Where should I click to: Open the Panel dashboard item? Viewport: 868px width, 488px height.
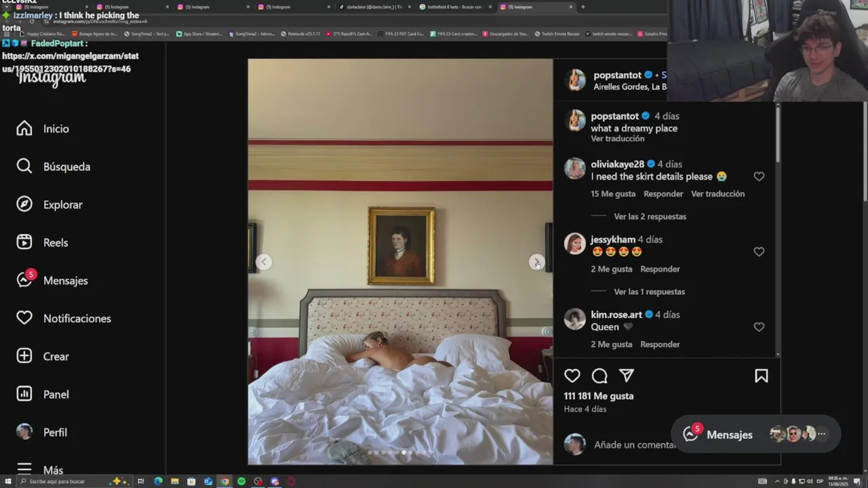click(43, 394)
